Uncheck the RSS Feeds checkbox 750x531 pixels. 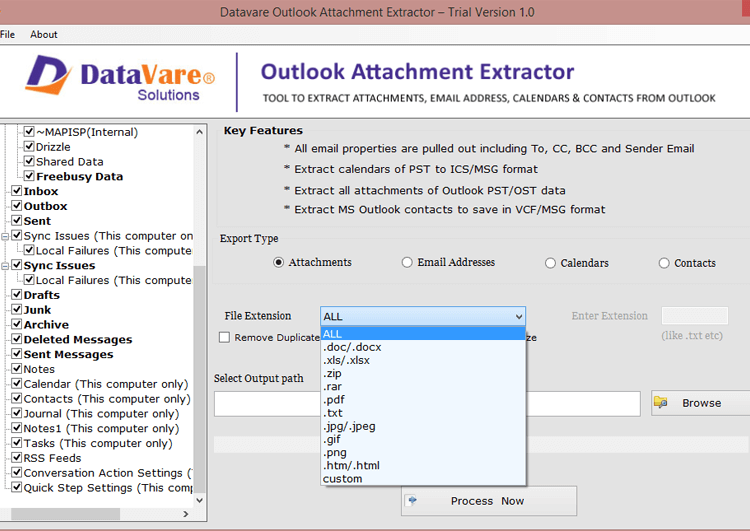click(x=17, y=458)
